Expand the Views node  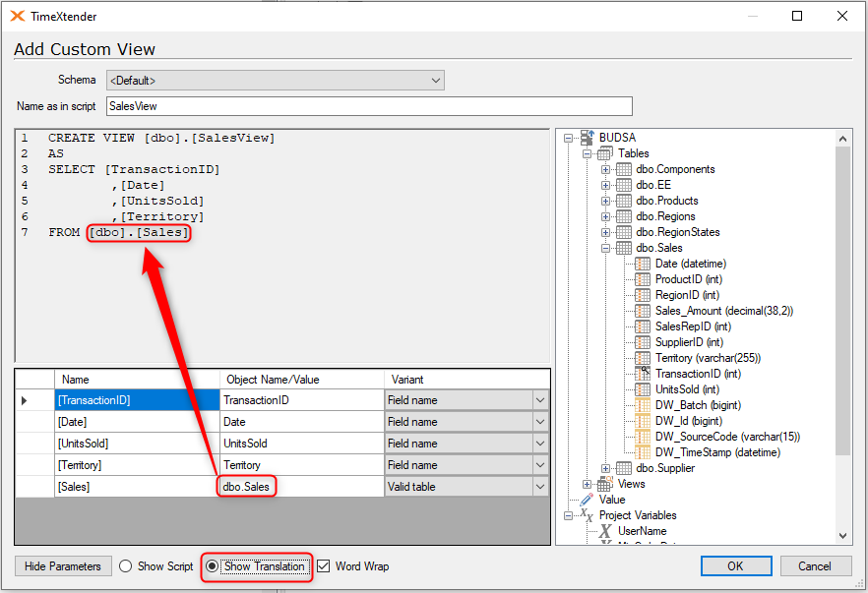pos(587,484)
